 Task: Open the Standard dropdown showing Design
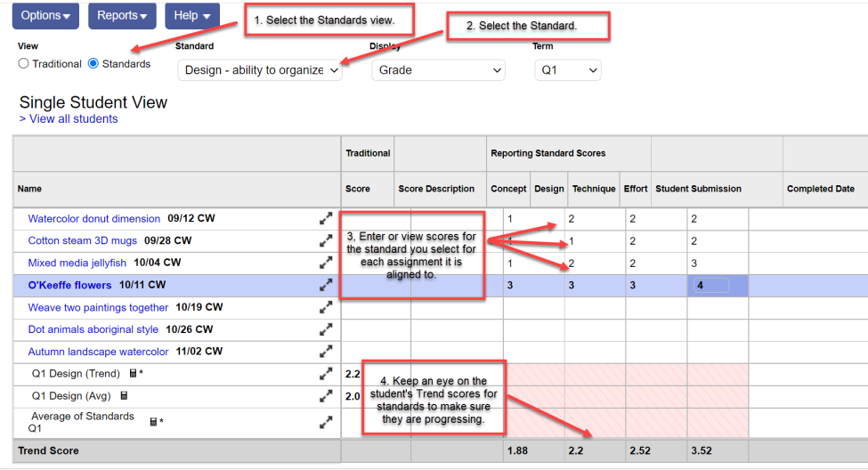tap(260, 70)
